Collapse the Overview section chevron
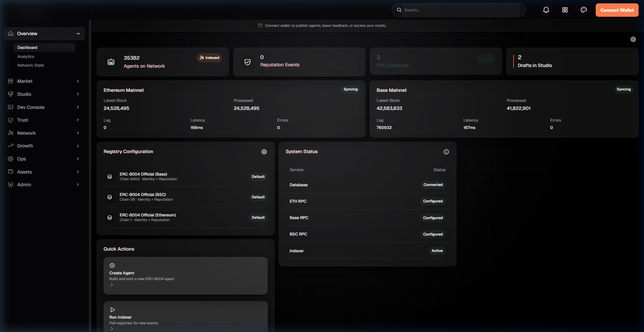644x332 pixels. [x=78, y=34]
